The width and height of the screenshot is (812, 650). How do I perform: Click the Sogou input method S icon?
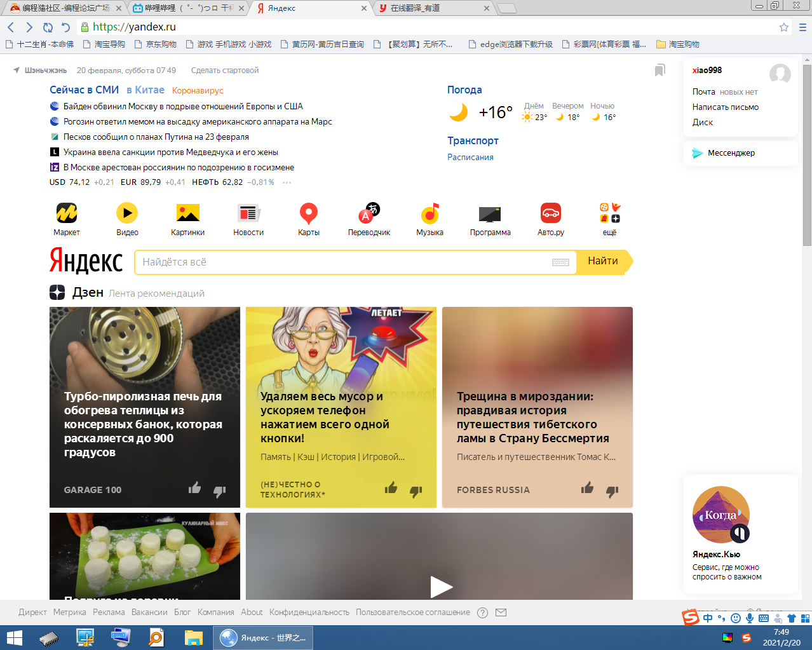click(690, 618)
